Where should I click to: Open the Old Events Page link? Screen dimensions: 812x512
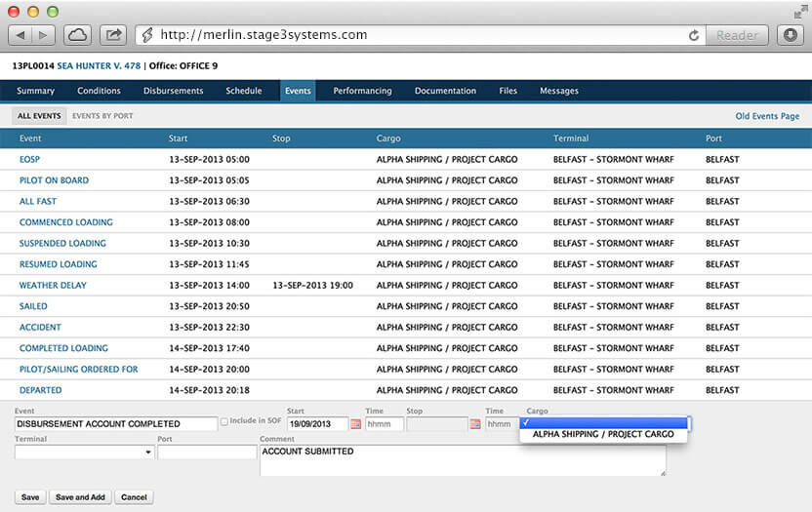coord(767,116)
